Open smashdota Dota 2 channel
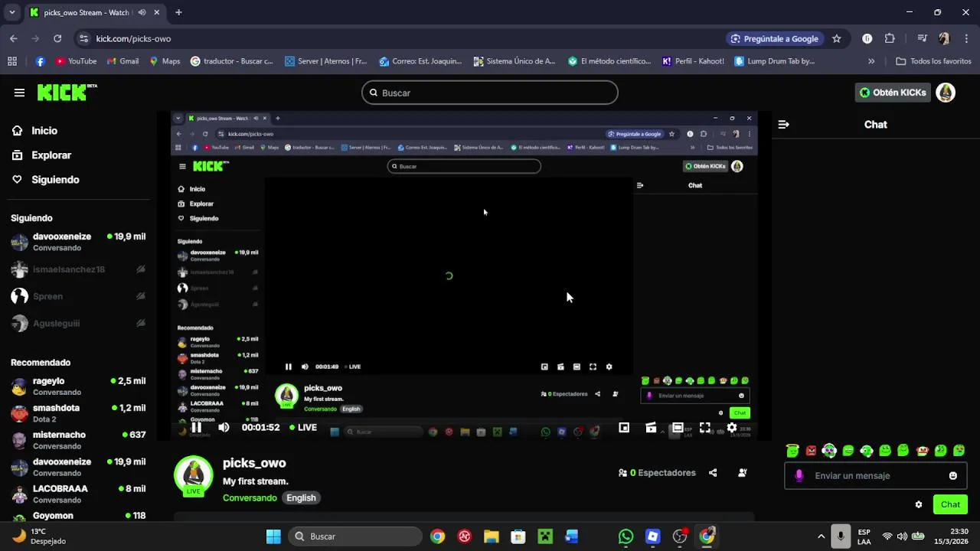Screen dimensions: 980x551 point(78,413)
